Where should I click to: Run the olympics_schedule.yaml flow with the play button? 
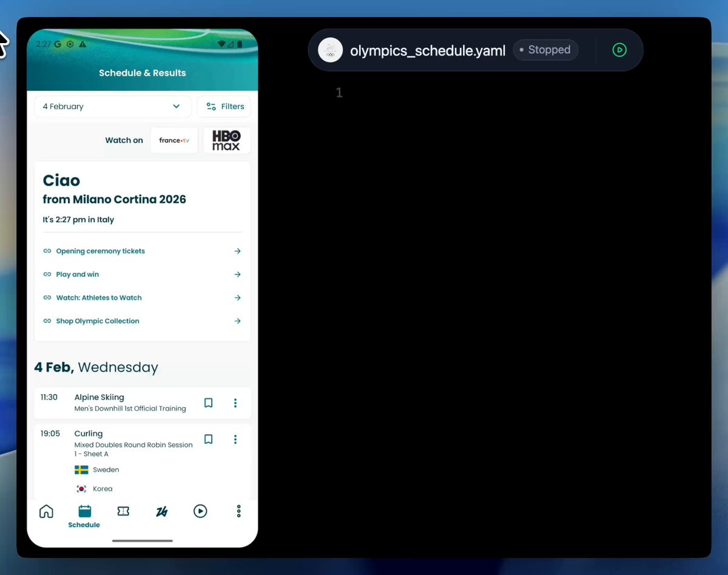[619, 50]
